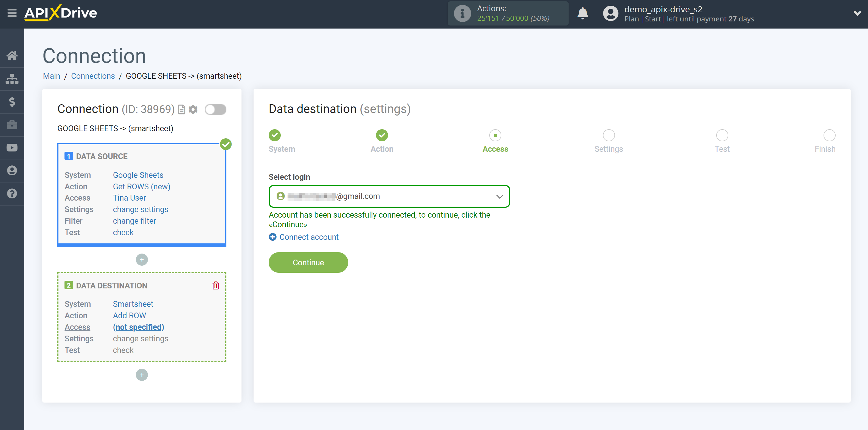Click the home/main navigation icon
868x430 pixels.
tap(12, 55)
